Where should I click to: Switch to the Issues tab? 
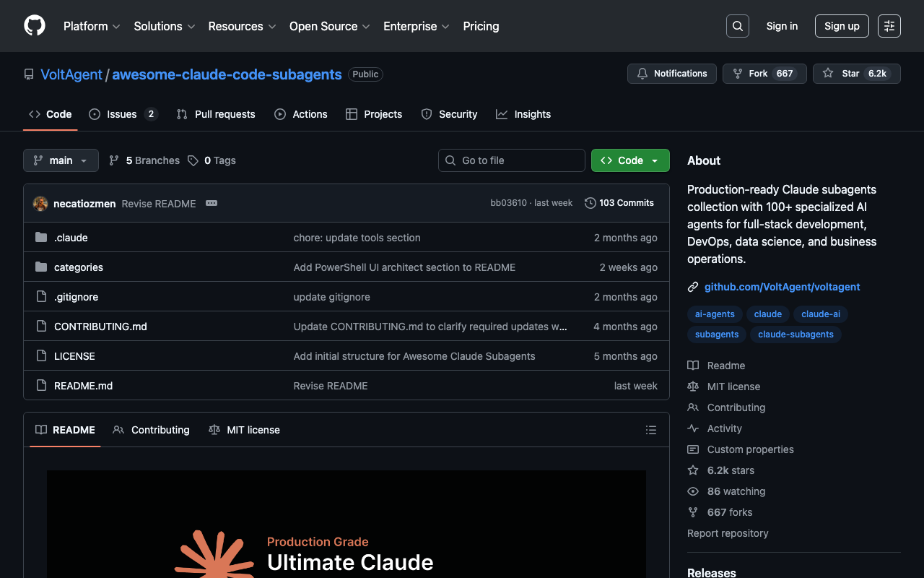pyautogui.click(x=122, y=114)
